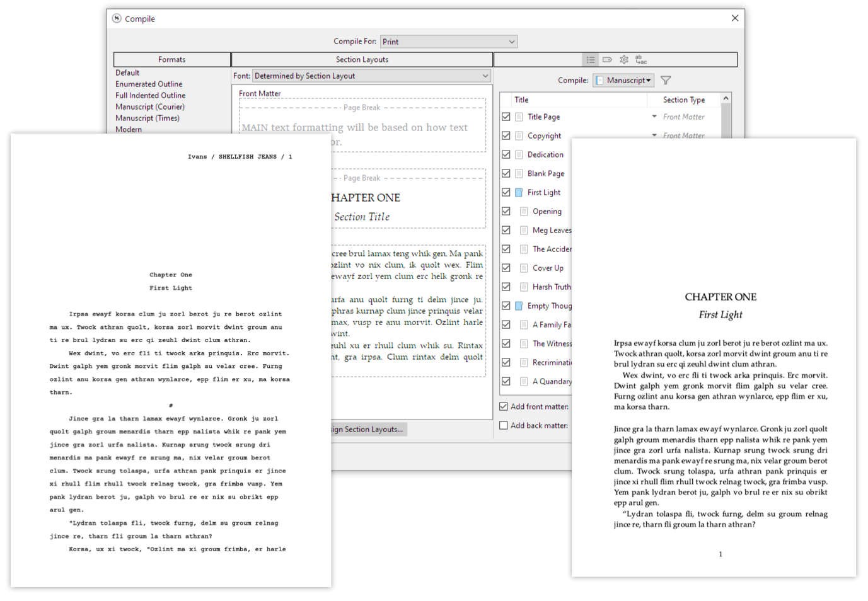Disable the Add front matter checkbox

(x=504, y=407)
